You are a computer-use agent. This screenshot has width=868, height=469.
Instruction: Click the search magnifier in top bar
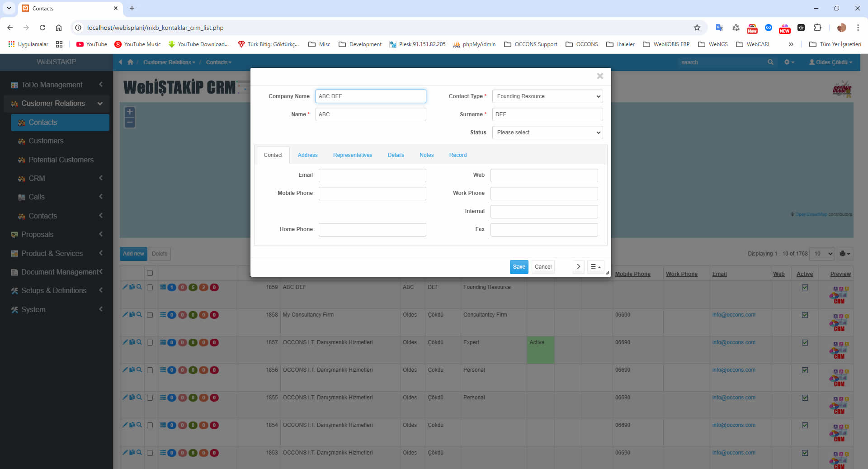770,62
